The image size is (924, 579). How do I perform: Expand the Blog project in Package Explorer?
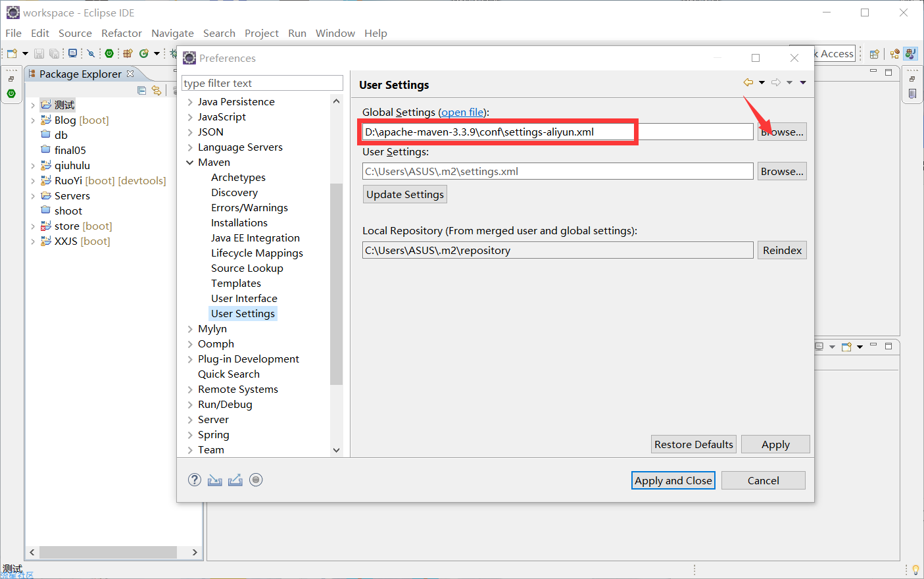33,120
